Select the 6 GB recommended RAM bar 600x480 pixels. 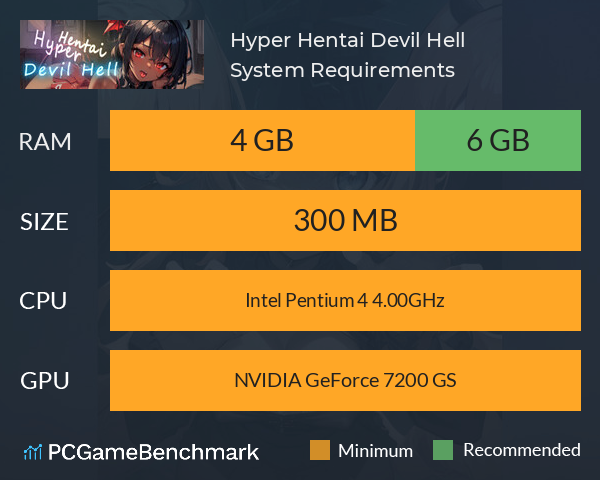click(498, 140)
